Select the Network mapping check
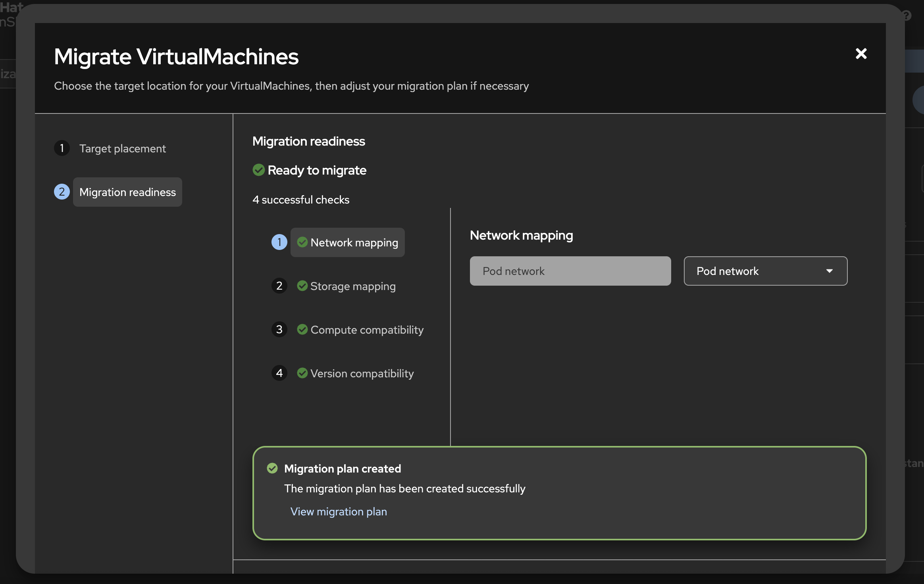Image resolution: width=924 pixels, height=584 pixels. (354, 242)
